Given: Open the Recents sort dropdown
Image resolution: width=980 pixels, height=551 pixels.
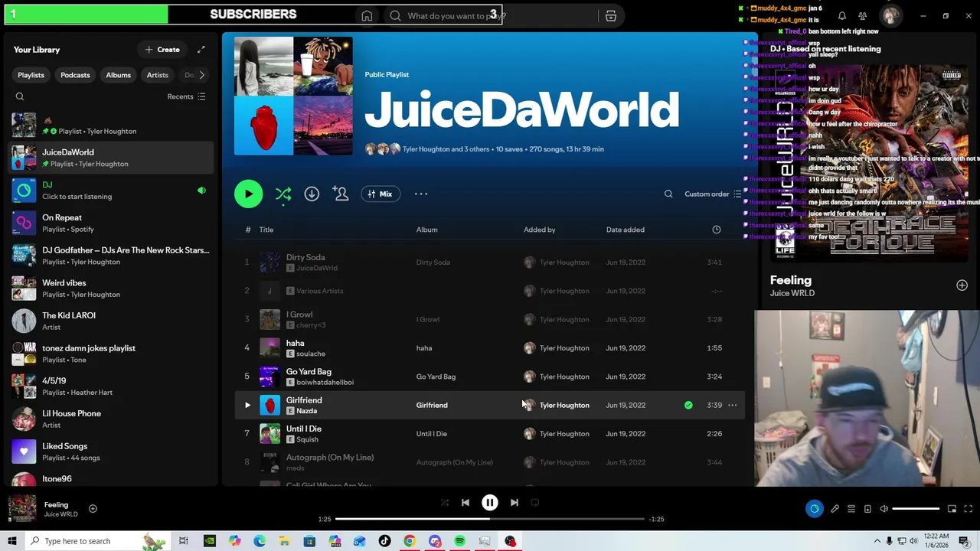Looking at the screenshot, I should coord(186,96).
